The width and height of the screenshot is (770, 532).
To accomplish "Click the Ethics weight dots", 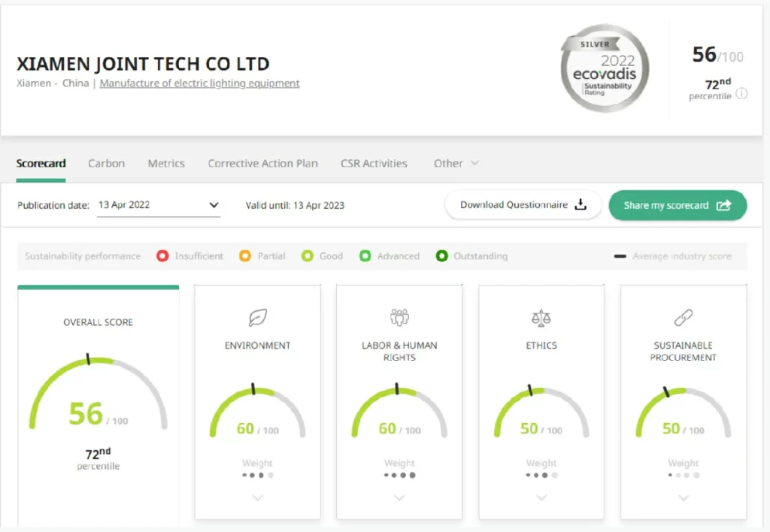I will pyautogui.click(x=541, y=475).
